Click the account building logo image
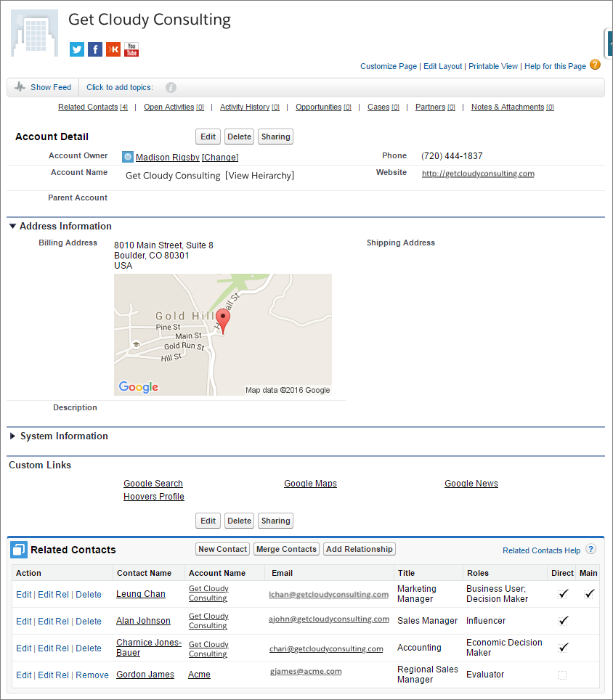Viewport: 613px width, 700px height. coord(34,33)
